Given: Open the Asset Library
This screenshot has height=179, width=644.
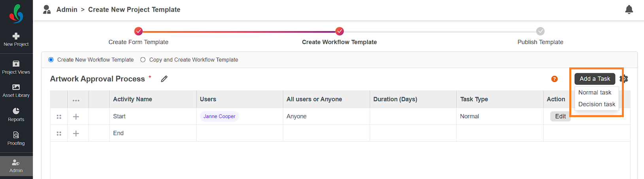Looking at the screenshot, I should point(16,91).
